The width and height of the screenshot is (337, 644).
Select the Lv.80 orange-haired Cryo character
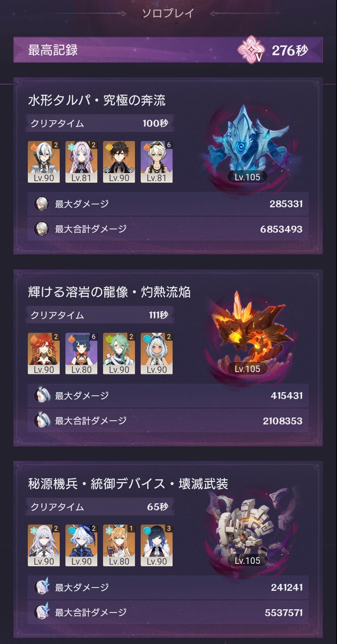click(x=119, y=545)
